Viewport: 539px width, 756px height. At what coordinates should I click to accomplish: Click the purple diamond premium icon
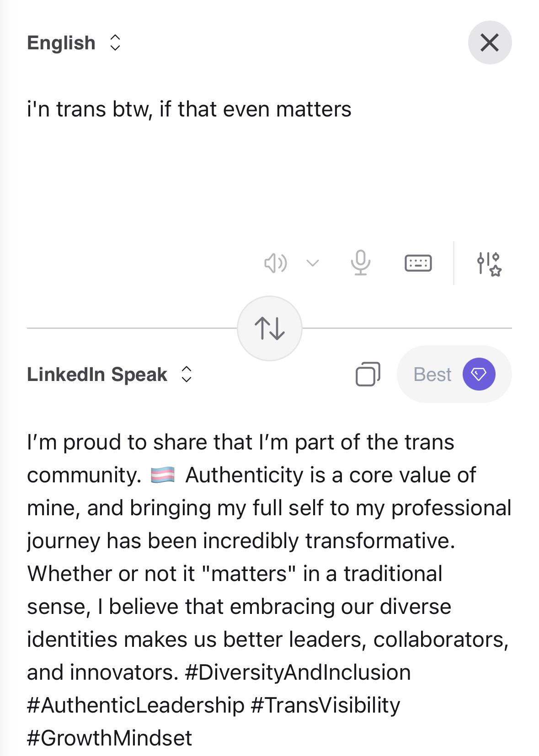(479, 374)
